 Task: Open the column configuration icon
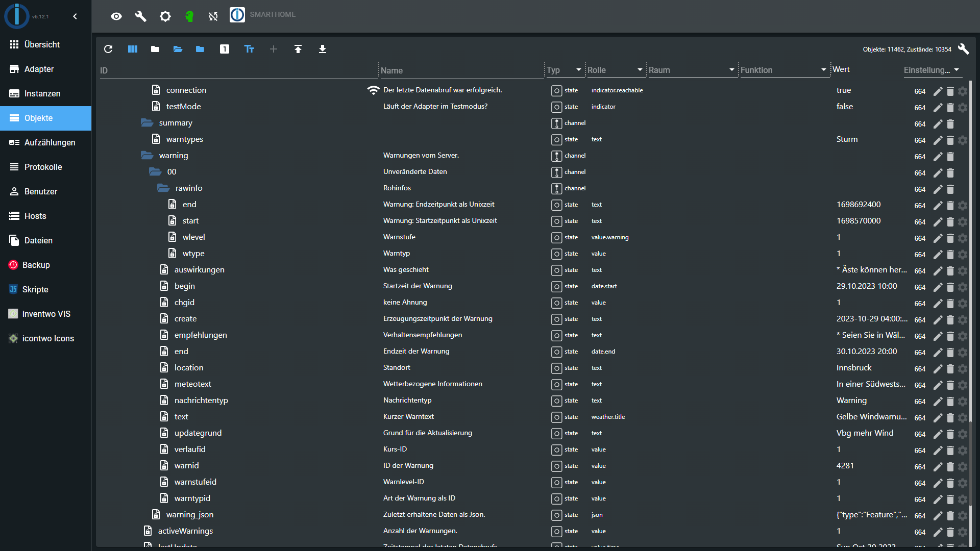pos(133,49)
